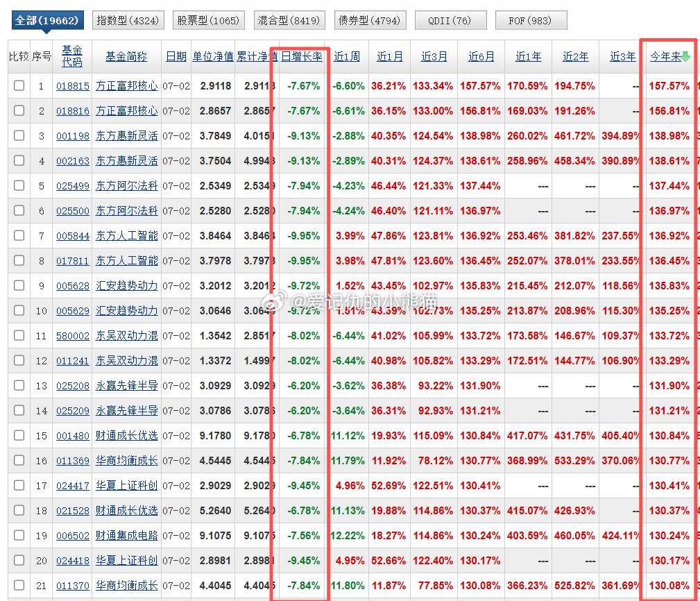Open fund code 021528
The height and width of the screenshot is (601, 700).
click(x=73, y=511)
